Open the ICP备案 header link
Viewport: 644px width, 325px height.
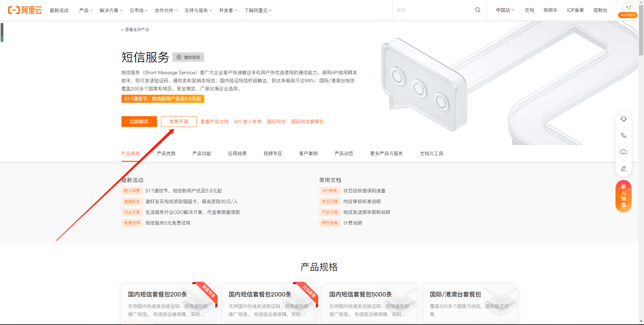(x=575, y=10)
